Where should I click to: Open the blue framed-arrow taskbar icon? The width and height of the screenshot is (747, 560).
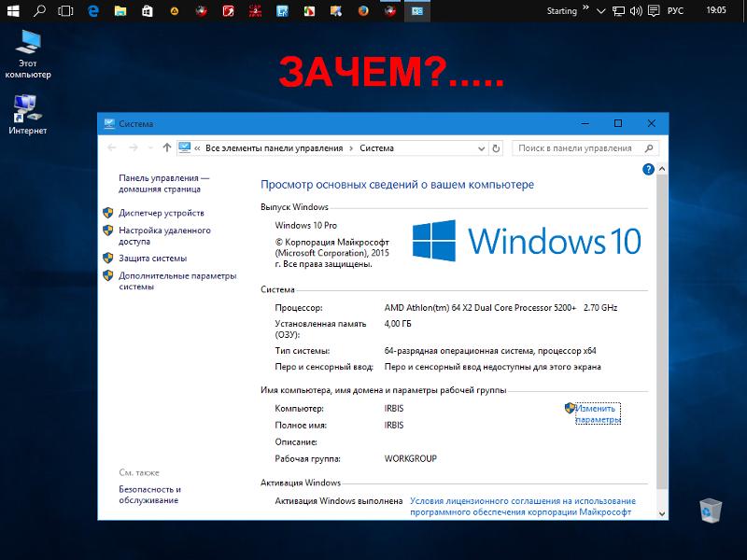click(283, 10)
